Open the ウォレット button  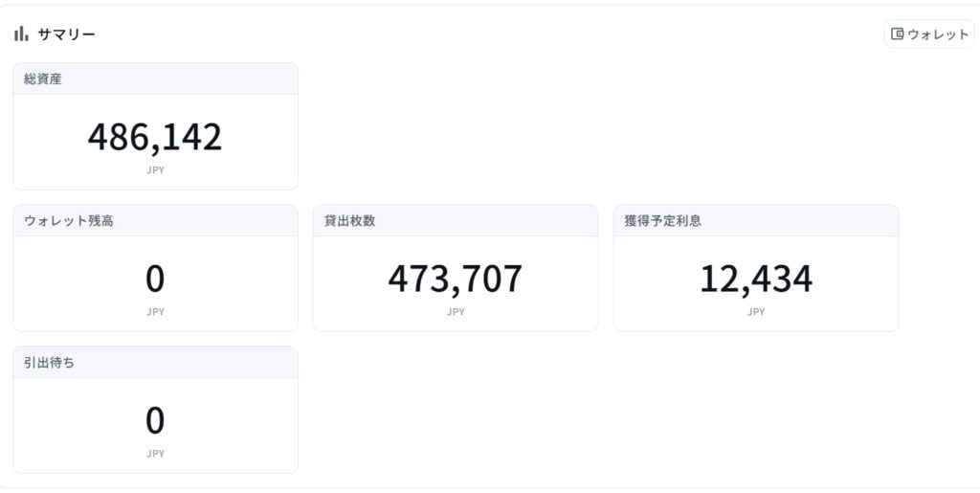(928, 34)
